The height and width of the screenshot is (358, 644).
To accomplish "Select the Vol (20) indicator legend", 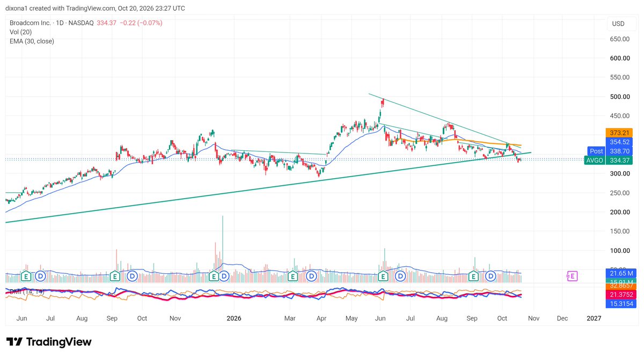I will pyautogui.click(x=21, y=32).
